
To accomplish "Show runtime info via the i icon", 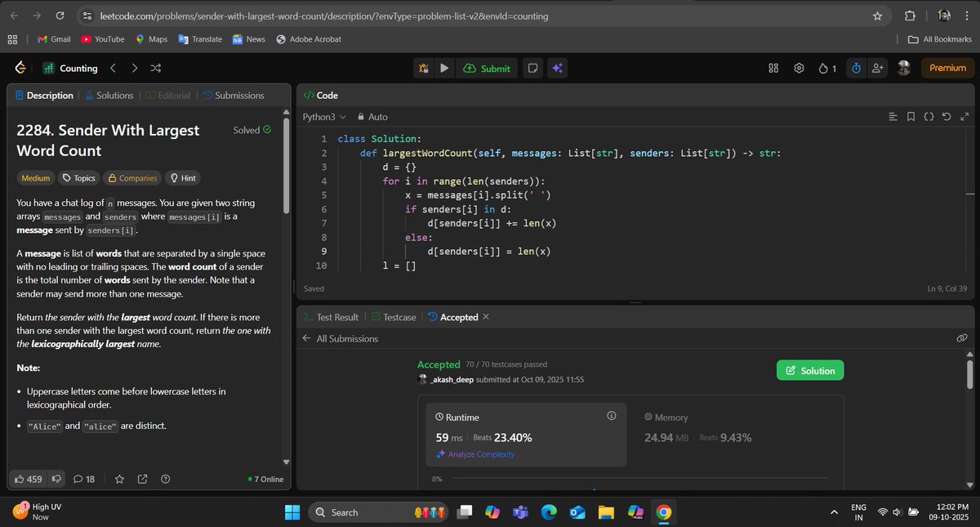I will click(611, 417).
